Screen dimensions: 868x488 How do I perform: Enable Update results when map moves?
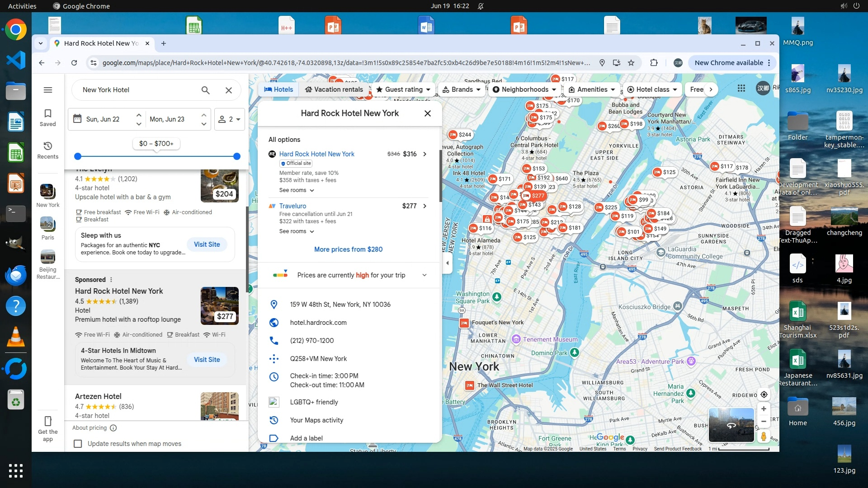coord(78,444)
